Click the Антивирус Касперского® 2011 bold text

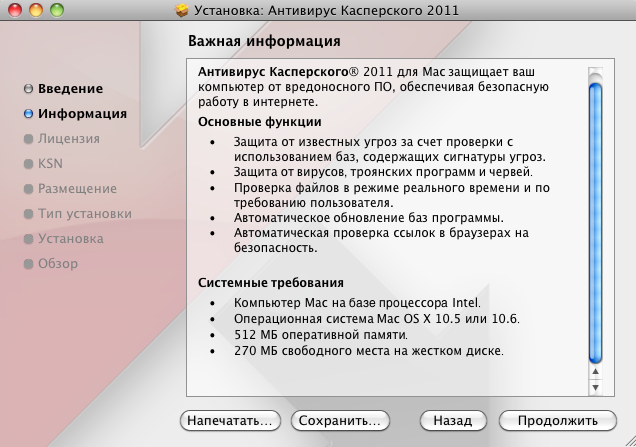coord(295,72)
